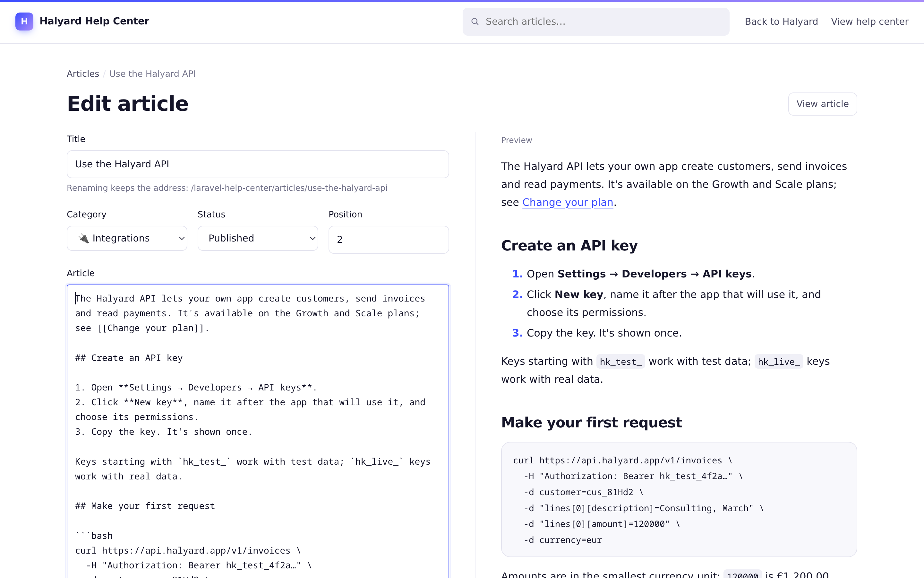This screenshot has width=924, height=578.
Task: Click the Halyard H logo icon
Action: tap(24, 22)
